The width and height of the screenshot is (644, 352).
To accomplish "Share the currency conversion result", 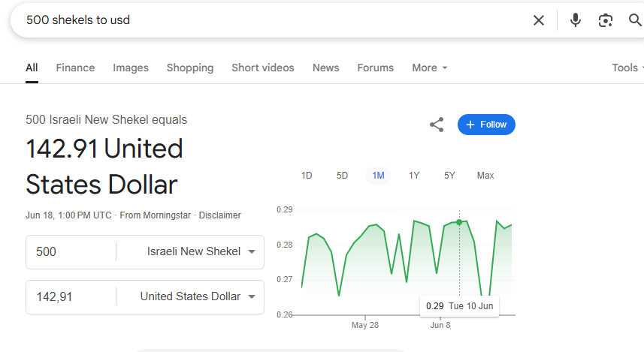I will 437,125.
